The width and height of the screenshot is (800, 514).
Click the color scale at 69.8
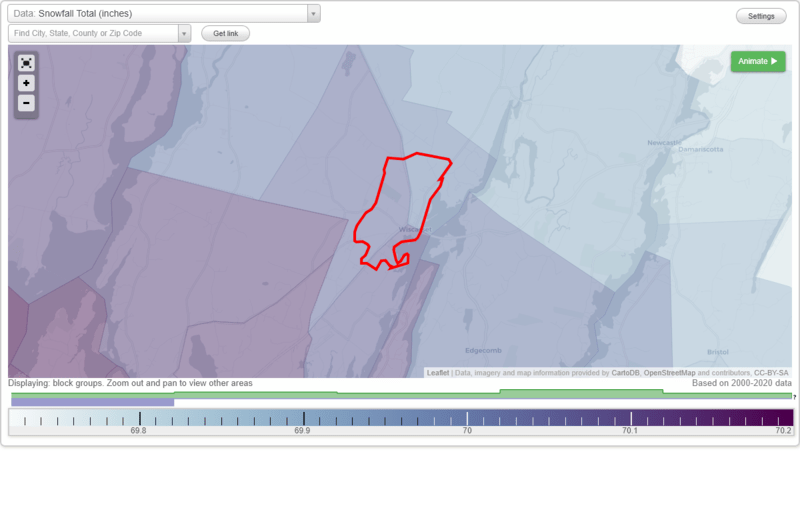[x=140, y=419]
